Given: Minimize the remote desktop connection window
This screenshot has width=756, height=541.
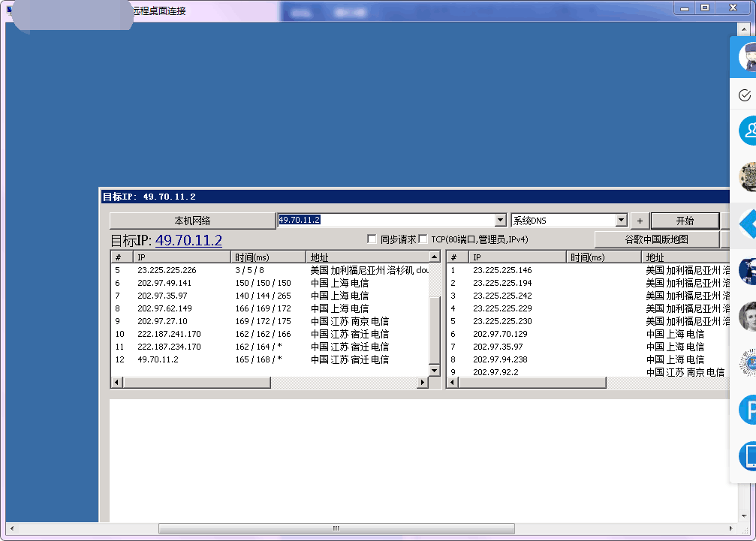Looking at the screenshot, I should (x=685, y=8).
